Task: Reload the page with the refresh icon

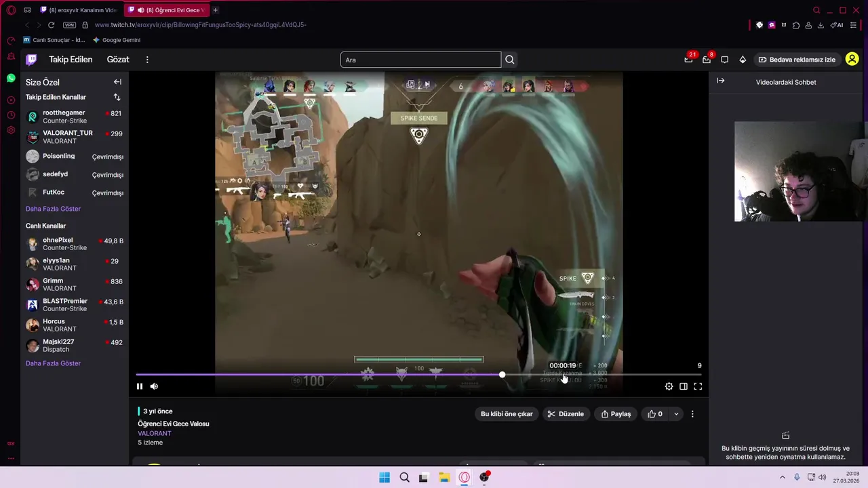Action: click(x=51, y=25)
